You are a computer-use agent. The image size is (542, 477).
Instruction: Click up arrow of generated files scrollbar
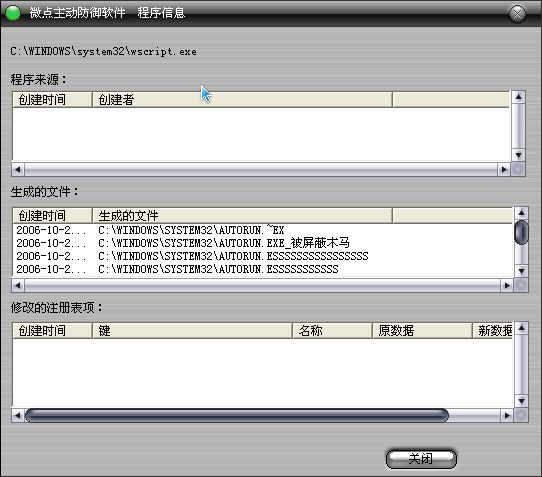click(x=521, y=213)
